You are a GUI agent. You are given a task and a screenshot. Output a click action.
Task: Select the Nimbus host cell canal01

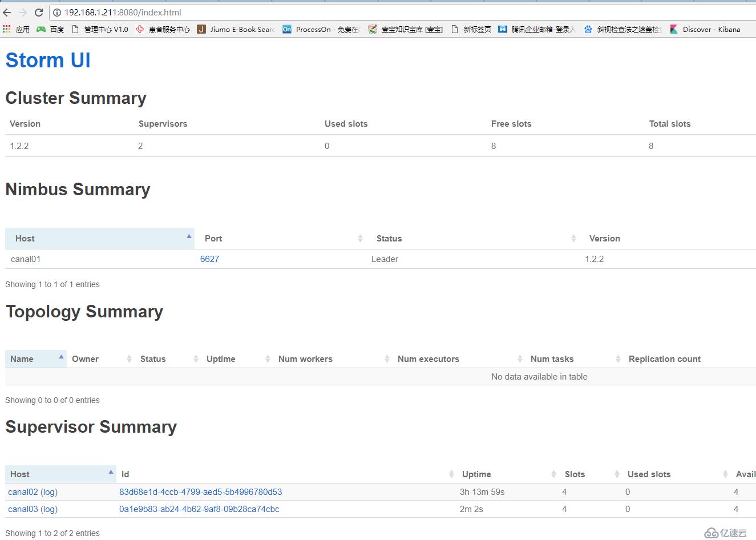tap(26, 259)
